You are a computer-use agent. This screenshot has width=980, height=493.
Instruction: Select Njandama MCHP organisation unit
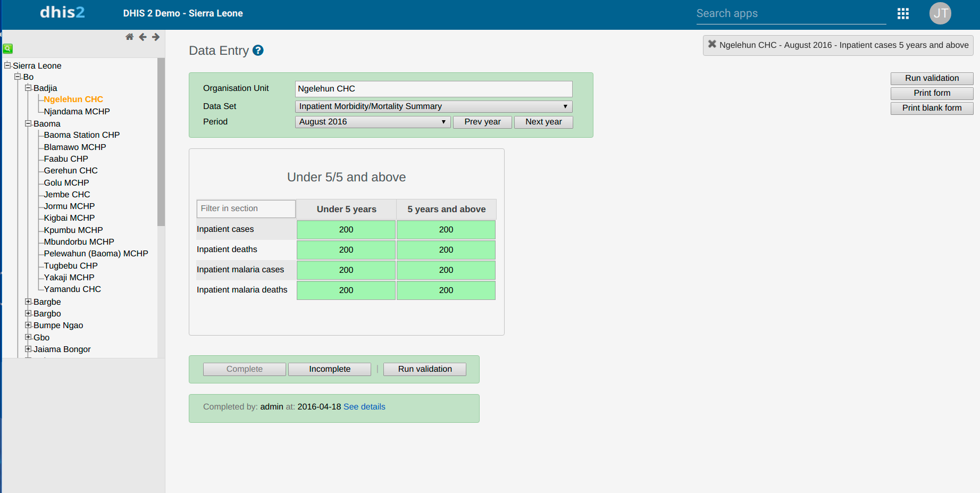tap(77, 112)
